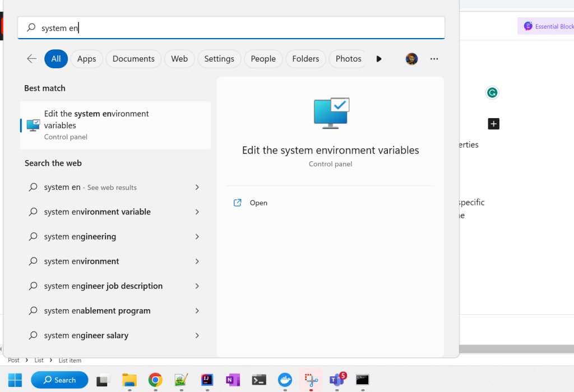Switch to the Apps filter tab
Viewport: 574px width, 392px height.
tap(86, 59)
